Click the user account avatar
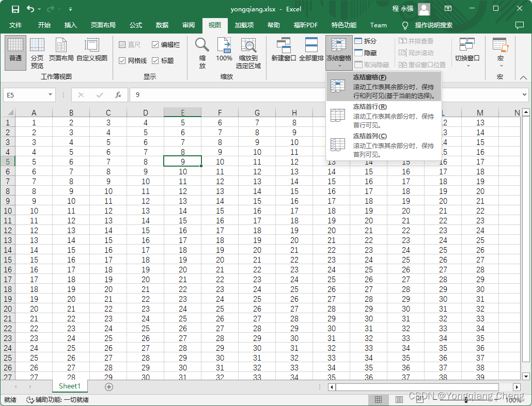The image size is (532, 406). point(424,9)
